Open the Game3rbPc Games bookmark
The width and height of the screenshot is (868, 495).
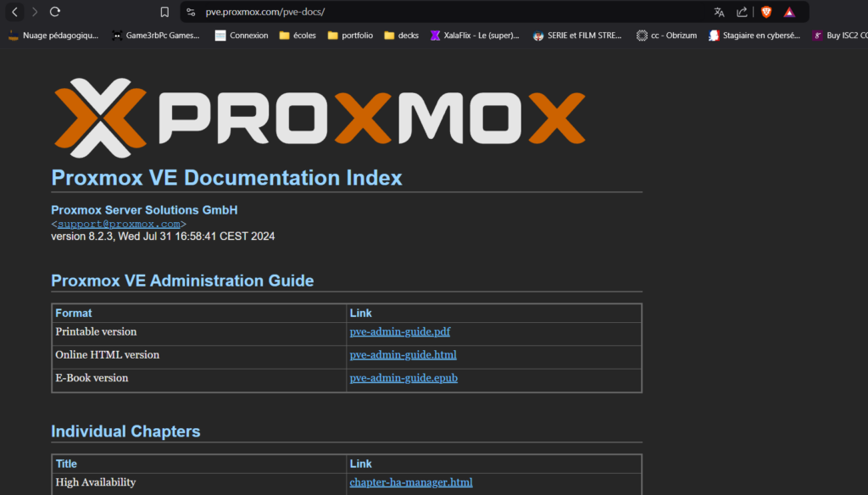[x=156, y=36]
